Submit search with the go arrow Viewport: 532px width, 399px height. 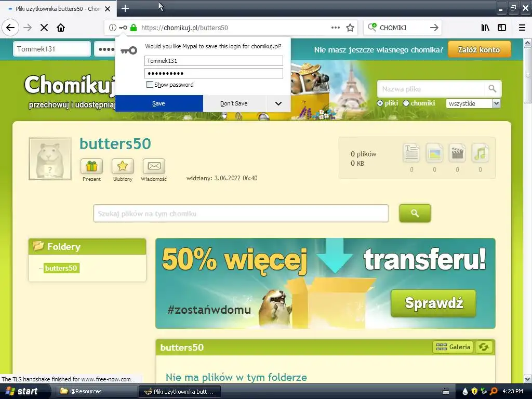tap(434, 28)
